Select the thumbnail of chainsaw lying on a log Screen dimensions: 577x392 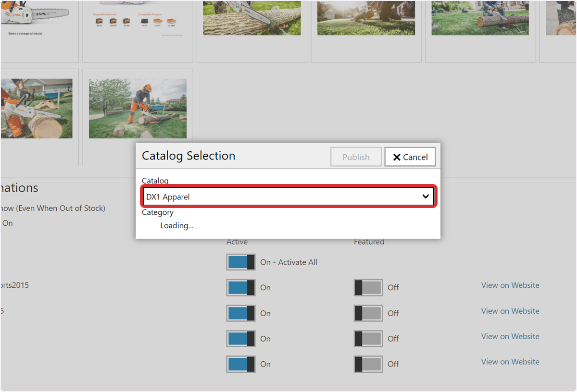[252, 31]
